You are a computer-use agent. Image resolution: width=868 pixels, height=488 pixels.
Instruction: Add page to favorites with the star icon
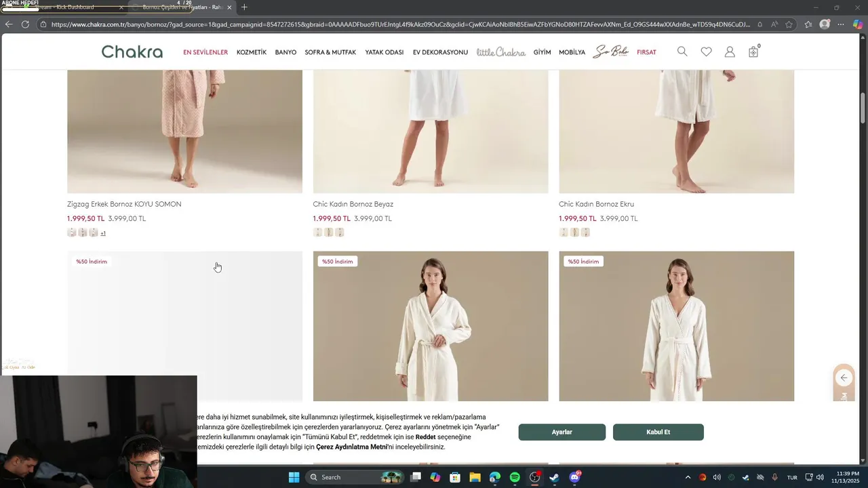coord(789,24)
